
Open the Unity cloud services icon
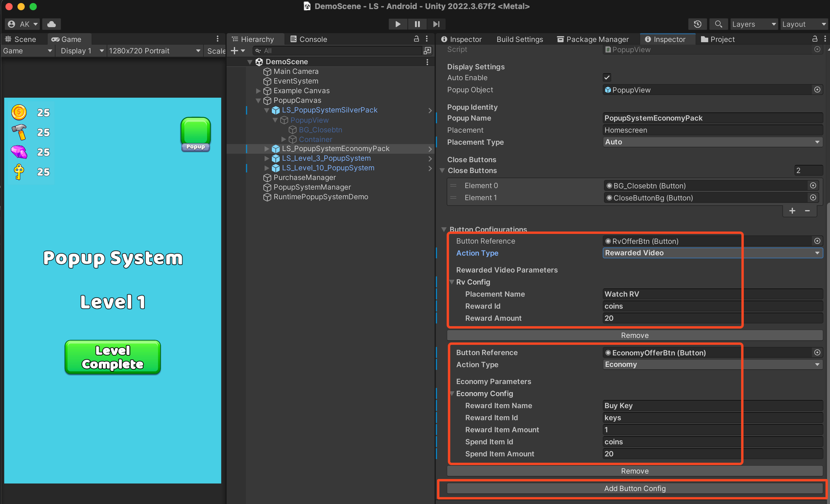tap(51, 24)
